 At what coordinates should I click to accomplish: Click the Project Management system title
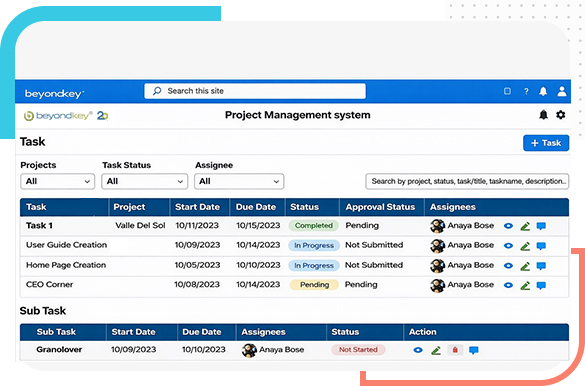[297, 115]
